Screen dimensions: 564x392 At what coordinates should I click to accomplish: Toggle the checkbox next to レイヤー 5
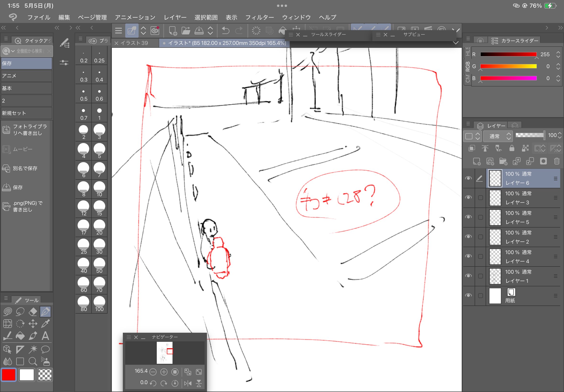coord(481,217)
